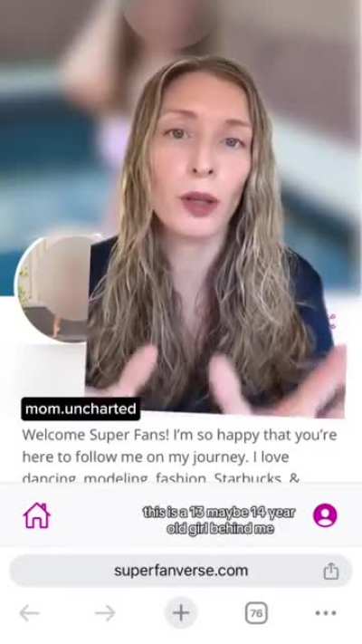Open the tab switcher showing 76

tap(256, 613)
